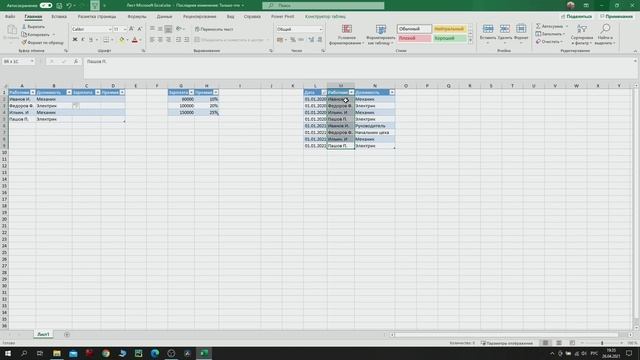Screen dimensions: 640x360
Task: Click the Sort & Filter funnel icon
Action: (582, 29)
